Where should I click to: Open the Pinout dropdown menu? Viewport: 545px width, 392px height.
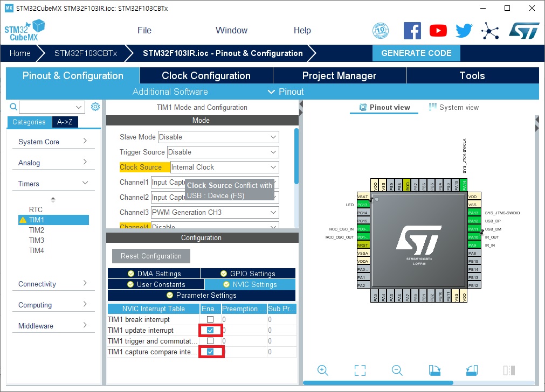click(286, 92)
